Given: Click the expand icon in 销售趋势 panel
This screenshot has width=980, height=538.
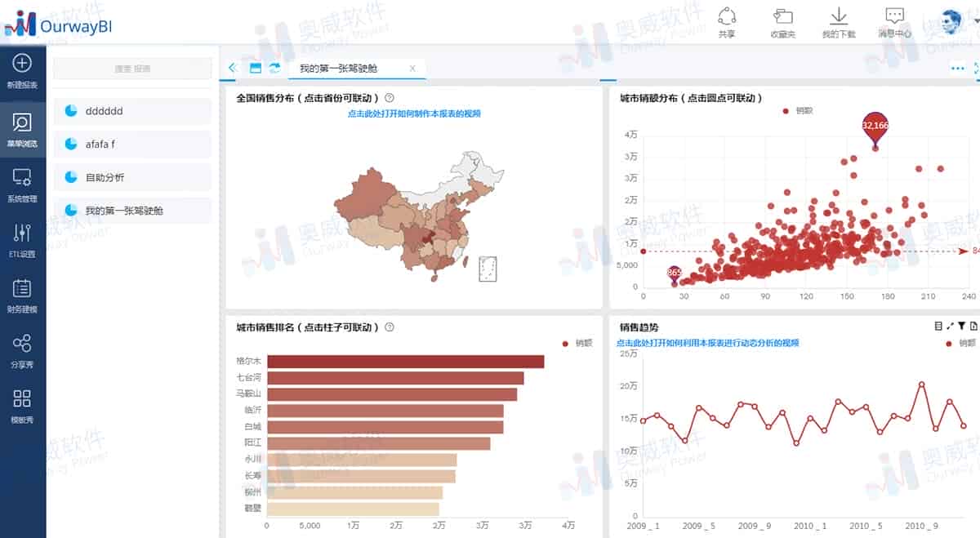Looking at the screenshot, I should [x=950, y=326].
